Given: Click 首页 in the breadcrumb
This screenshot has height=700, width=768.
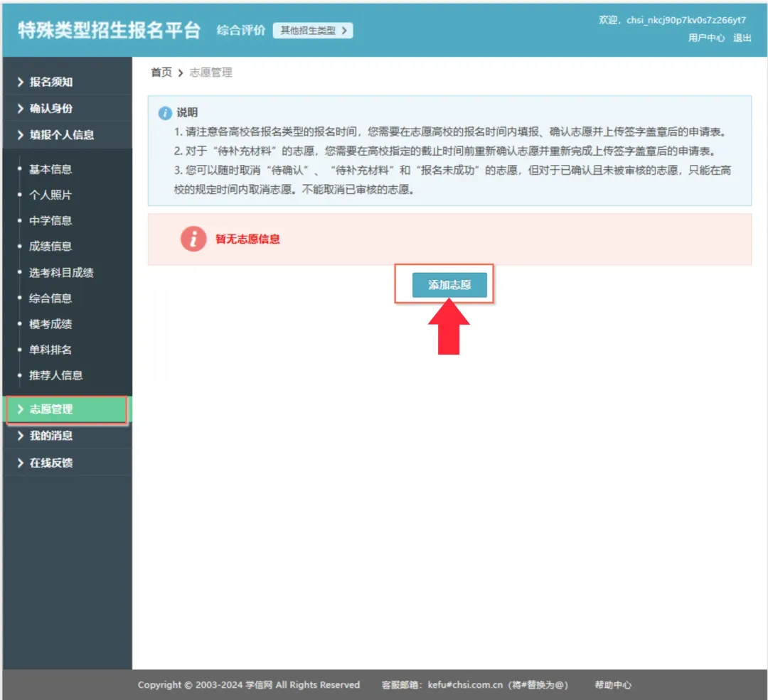Looking at the screenshot, I should pos(161,72).
